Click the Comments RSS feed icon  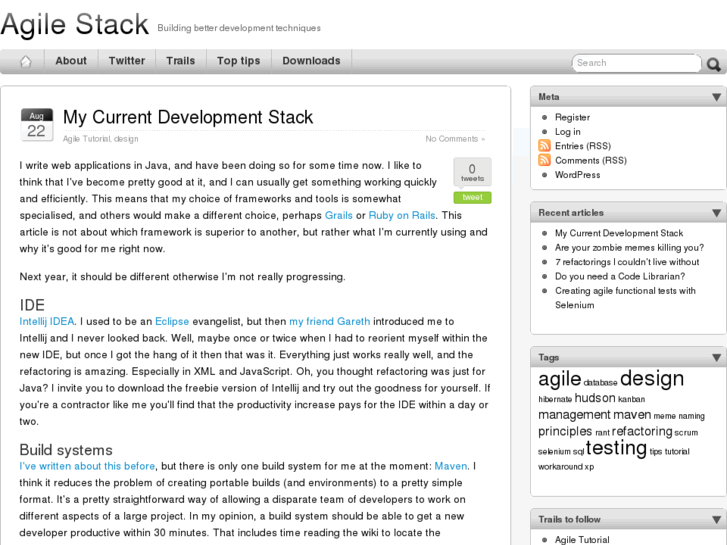544,160
